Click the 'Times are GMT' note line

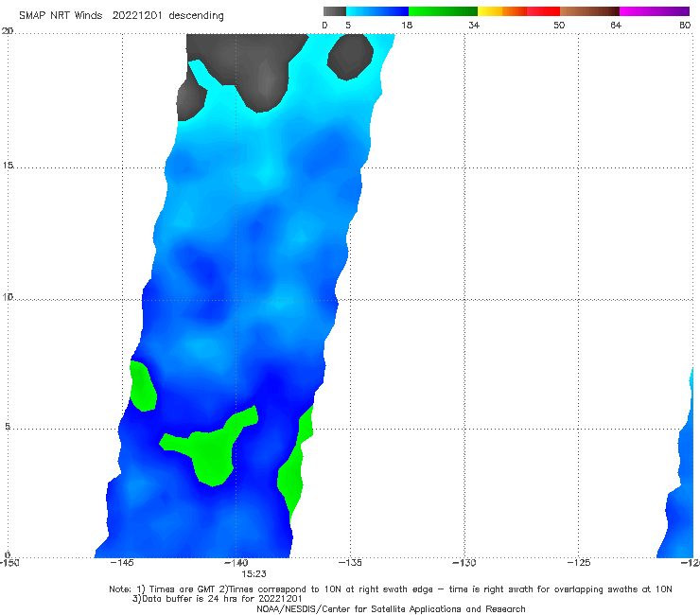[x=391, y=589]
